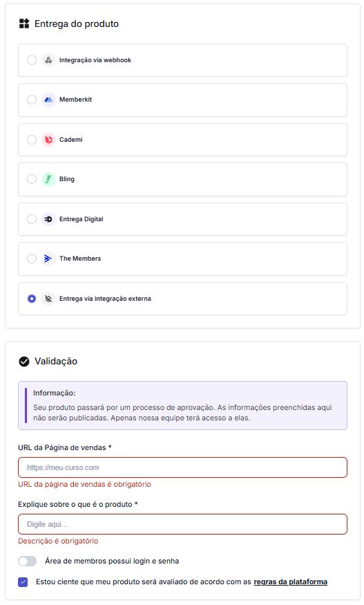Image resolution: width=364 pixels, height=605 pixels.
Task: Click the green Bling logo icon
Action: [48, 179]
